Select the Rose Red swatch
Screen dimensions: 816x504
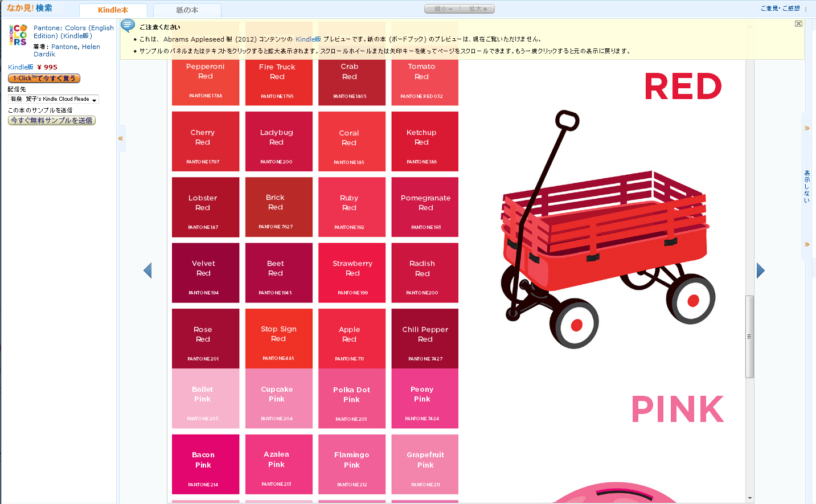pos(206,338)
